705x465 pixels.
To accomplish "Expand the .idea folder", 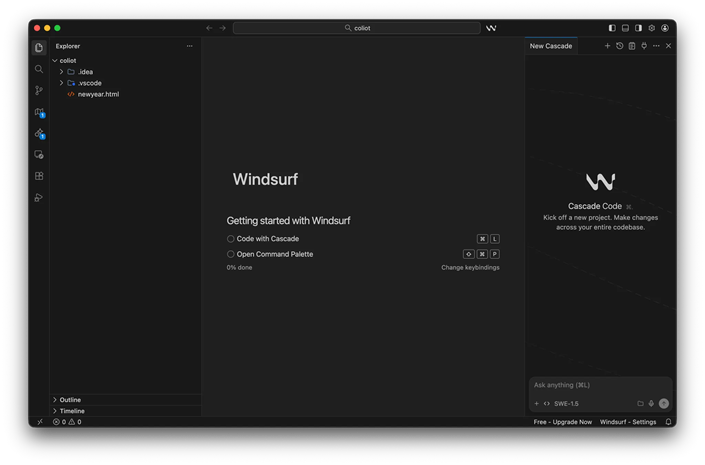I will click(x=61, y=72).
